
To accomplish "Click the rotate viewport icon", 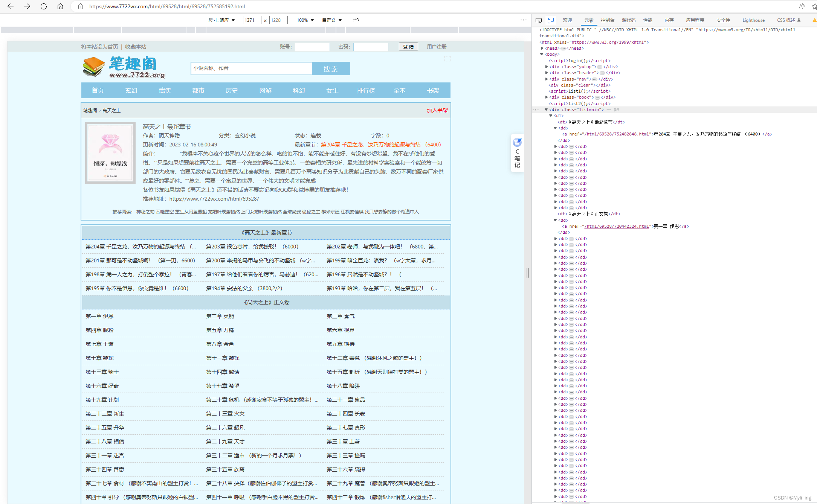I will click(356, 20).
